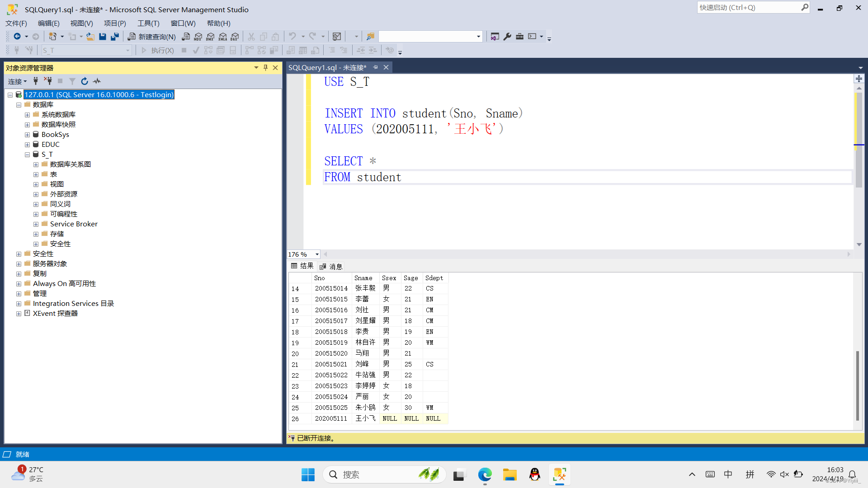
Task: Open the 连接 dropdown in Object Explorer
Action: tap(17, 81)
